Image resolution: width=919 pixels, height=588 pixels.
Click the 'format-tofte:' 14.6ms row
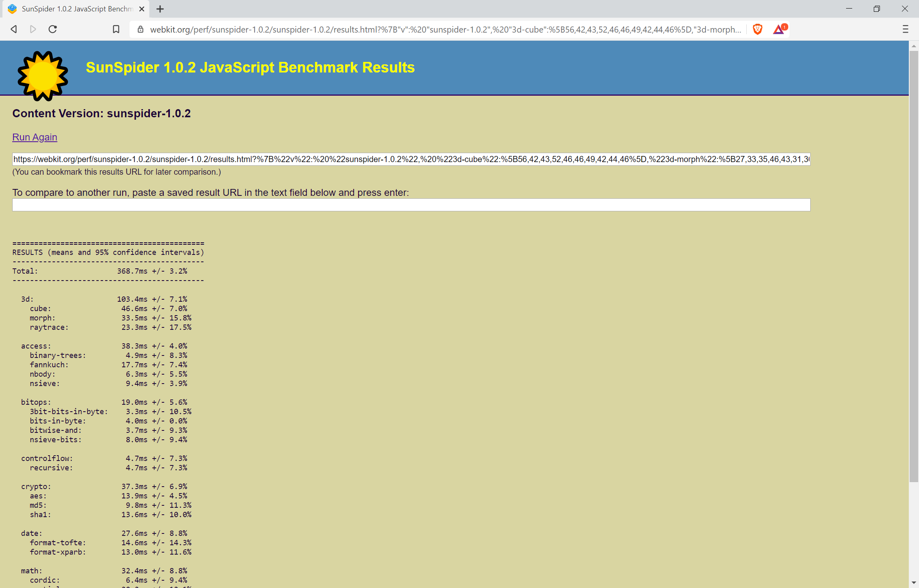[110, 543]
